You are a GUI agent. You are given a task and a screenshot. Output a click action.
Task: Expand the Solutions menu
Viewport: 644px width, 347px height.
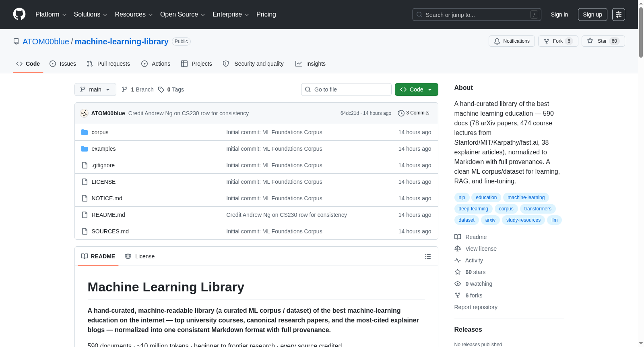tap(91, 15)
